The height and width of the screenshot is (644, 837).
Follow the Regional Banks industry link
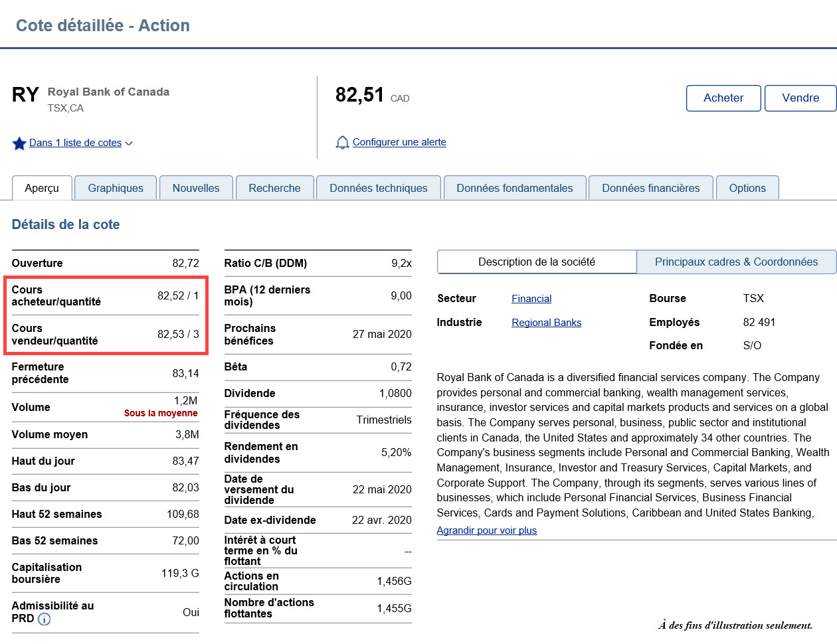[x=546, y=323]
